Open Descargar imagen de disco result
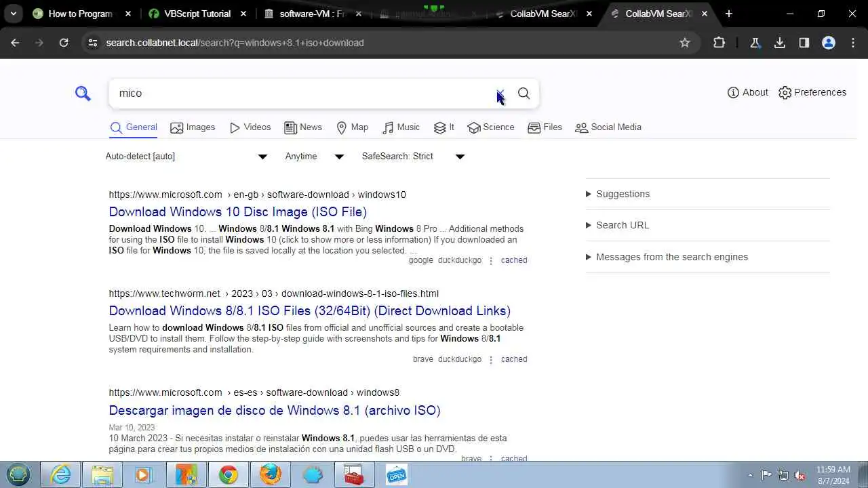868x488 pixels. tap(274, 411)
